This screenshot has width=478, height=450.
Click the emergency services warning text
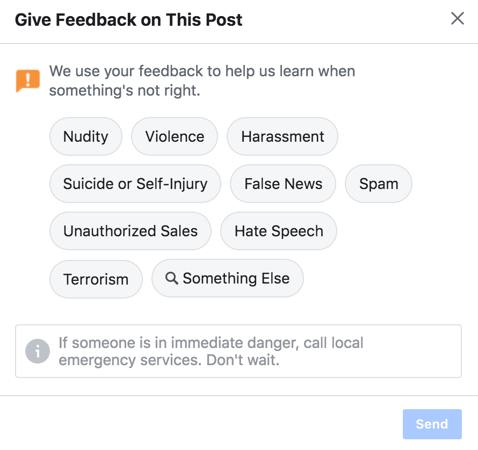[211, 351]
